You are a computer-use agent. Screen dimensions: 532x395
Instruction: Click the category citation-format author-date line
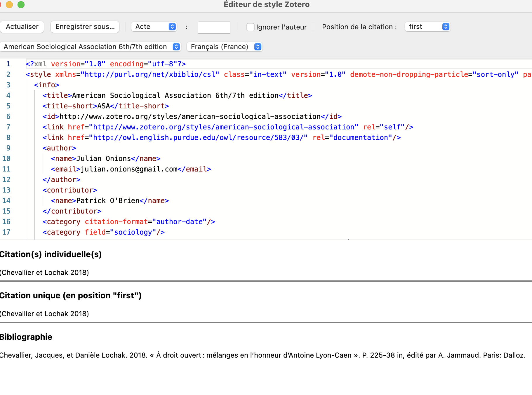click(x=129, y=221)
